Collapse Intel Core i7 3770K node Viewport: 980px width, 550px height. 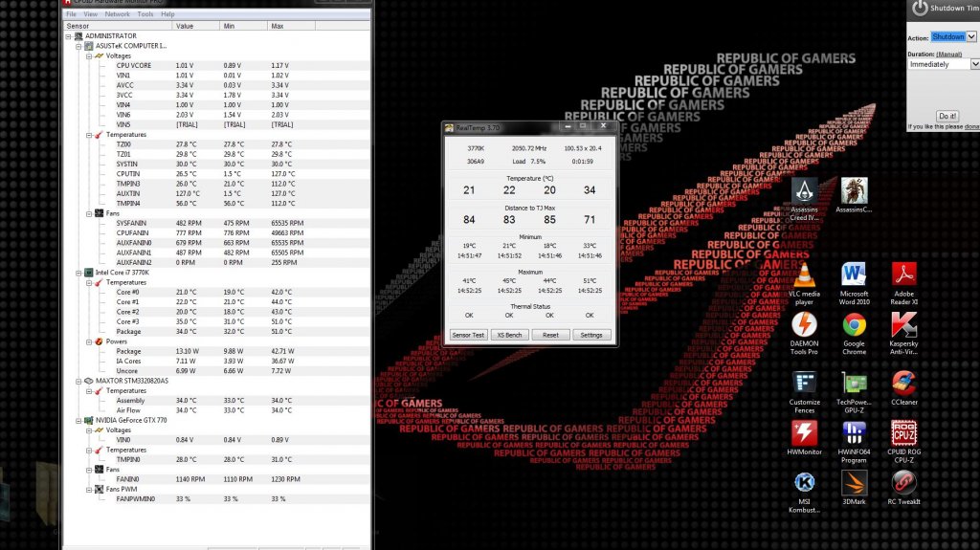78,274
